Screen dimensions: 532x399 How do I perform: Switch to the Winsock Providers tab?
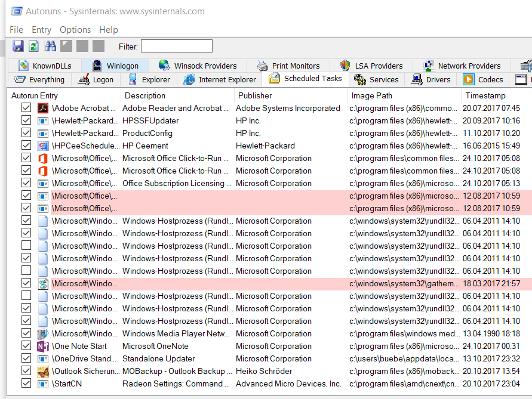click(x=198, y=66)
